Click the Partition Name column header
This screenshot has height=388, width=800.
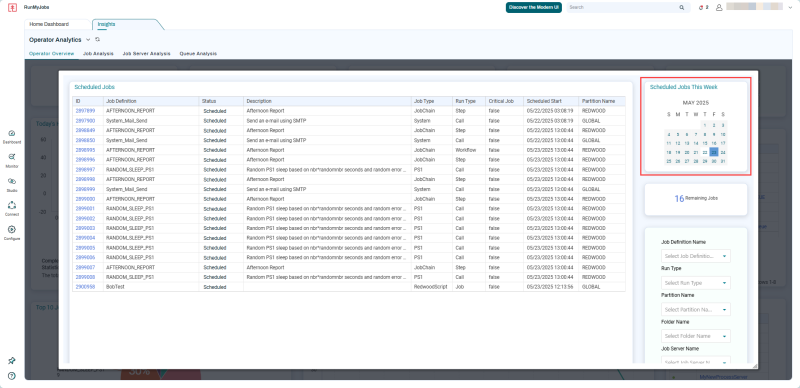(x=602, y=101)
